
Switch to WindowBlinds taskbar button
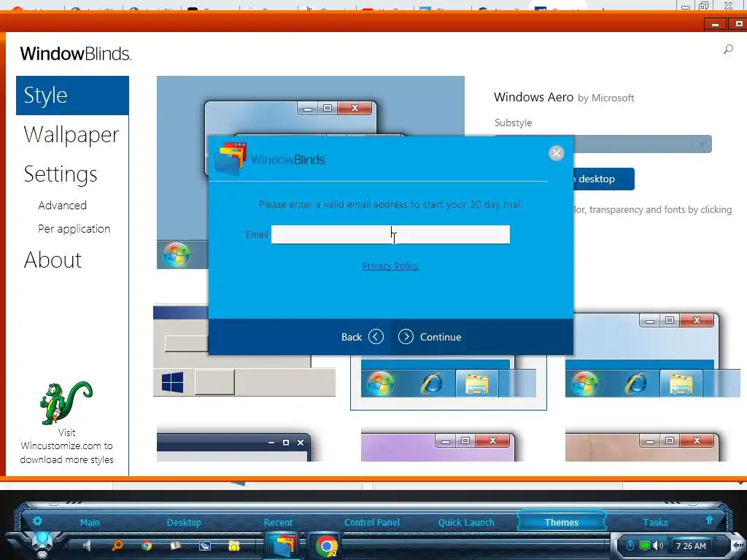[x=283, y=545]
